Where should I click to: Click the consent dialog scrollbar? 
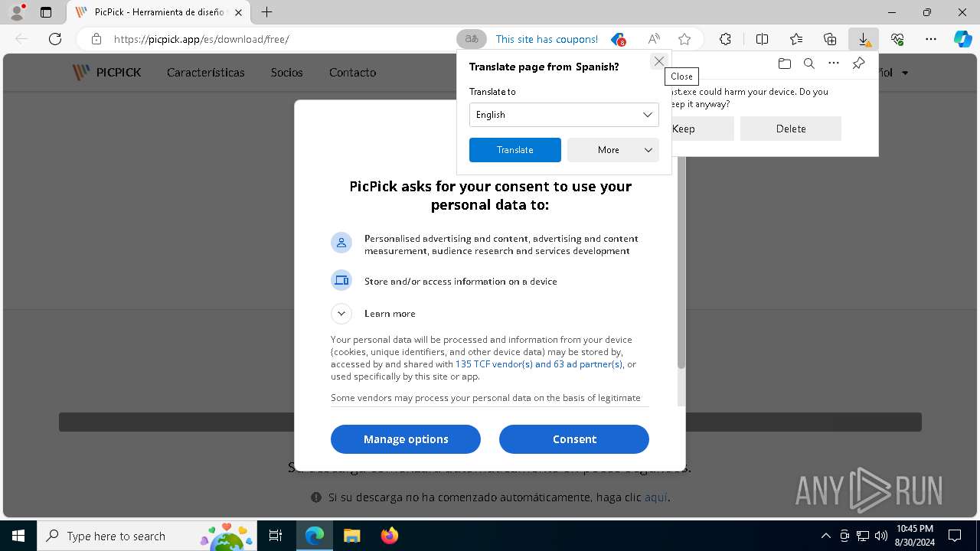click(681, 264)
